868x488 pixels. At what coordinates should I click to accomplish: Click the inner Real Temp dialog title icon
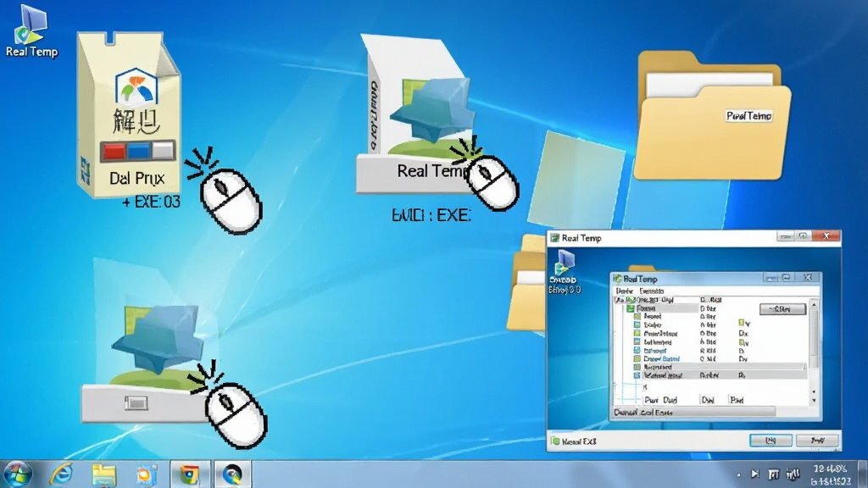[x=617, y=279]
